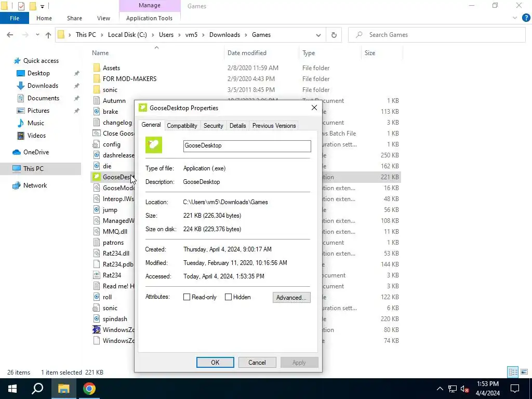The height and width of the screenshot is (399, 532).
Task: Click the Desktop icon in Quick access
Action: [x=21, y=73]
